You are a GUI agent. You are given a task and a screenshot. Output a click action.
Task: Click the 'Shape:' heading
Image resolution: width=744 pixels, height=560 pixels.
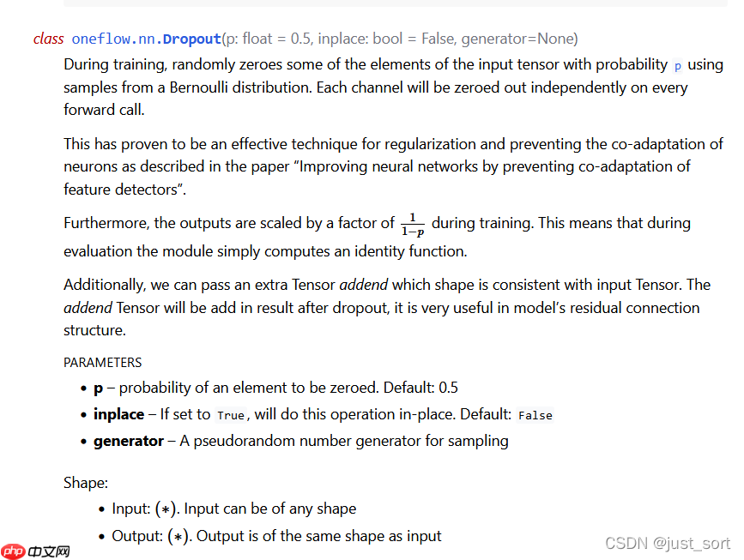(x=86, y=484)
